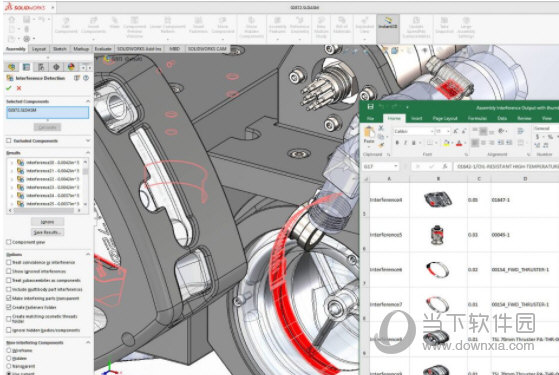Click the Results list vertical scrollbar

[x=86, y=183]
